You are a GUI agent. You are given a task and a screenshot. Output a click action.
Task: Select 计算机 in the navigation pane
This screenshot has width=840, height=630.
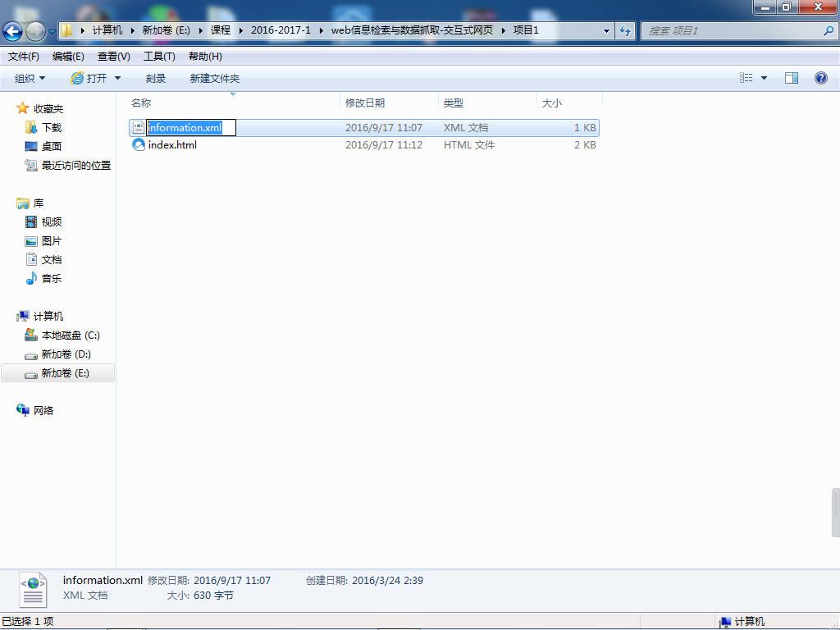tap(40, 316)
